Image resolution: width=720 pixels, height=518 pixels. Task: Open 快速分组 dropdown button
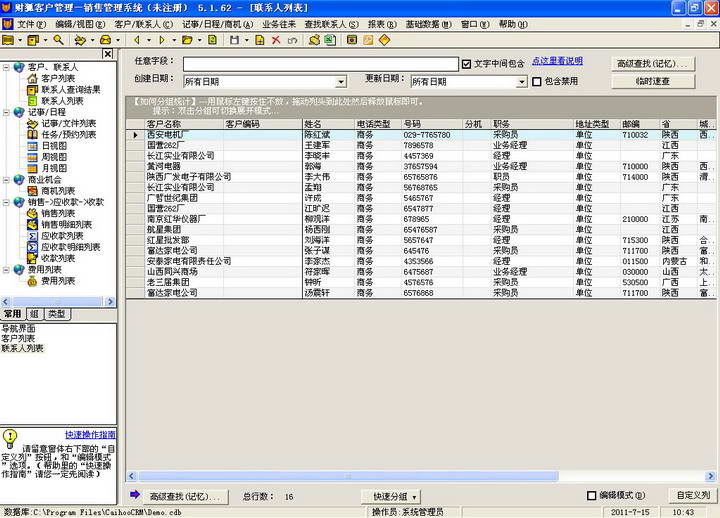pos(391,496)
